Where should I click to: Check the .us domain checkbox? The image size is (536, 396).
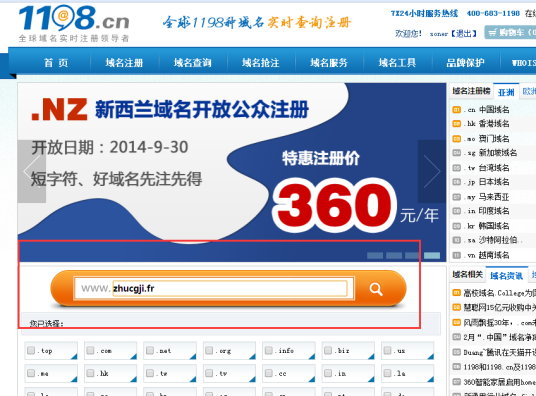(388, 351)
